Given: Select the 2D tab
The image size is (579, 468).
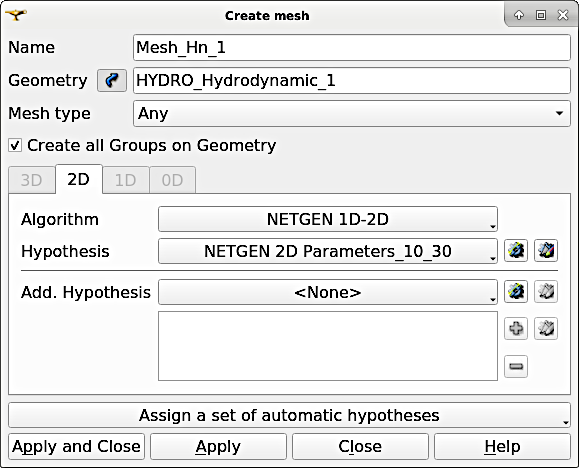Looking at the screenshot, I should 79,180.
